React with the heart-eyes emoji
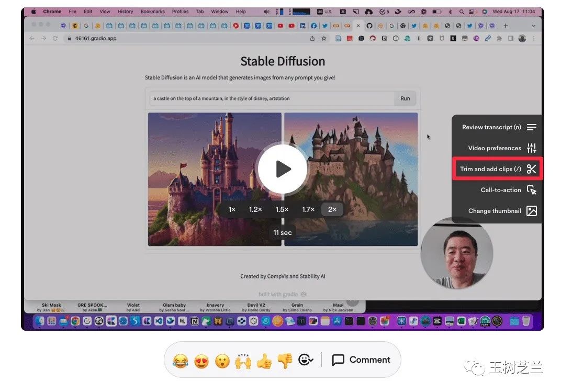 201,361
